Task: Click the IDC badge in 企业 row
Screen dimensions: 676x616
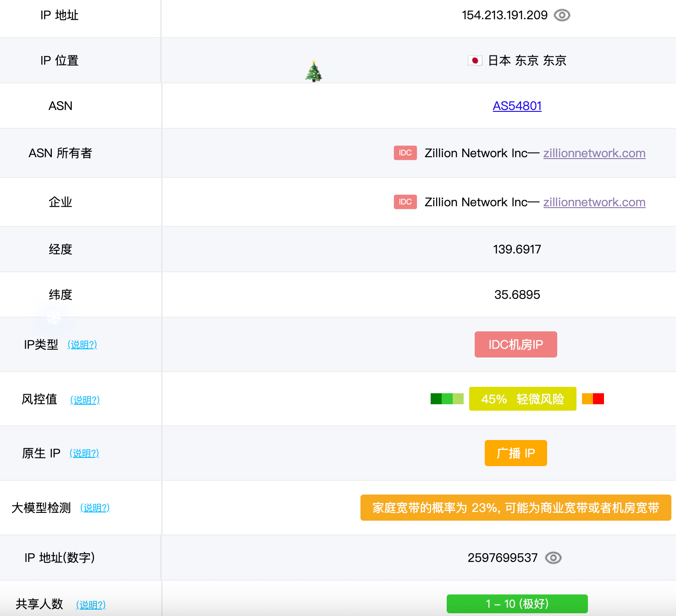Action: [x=405, y=202]
